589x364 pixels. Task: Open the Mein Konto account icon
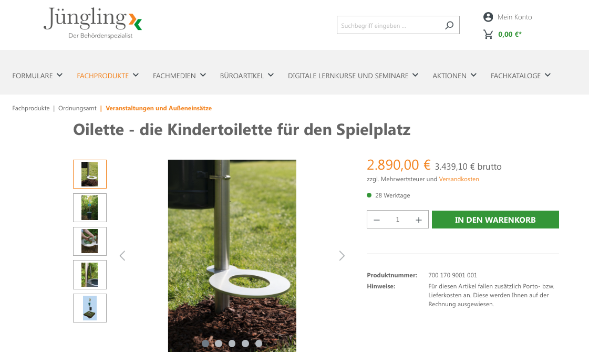point(488,17)
